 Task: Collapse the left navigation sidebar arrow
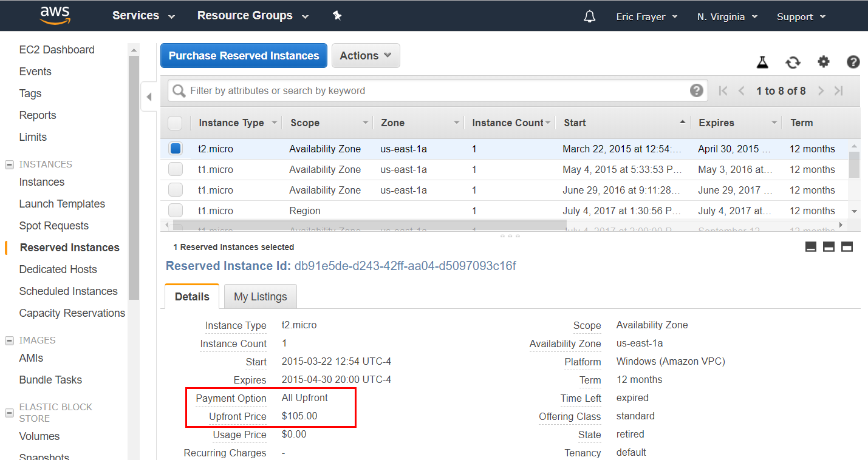[x=149, y=96]
